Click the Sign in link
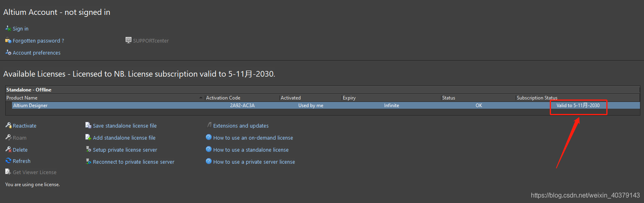This screenshot has width=644, height=203. coord(20,29)
